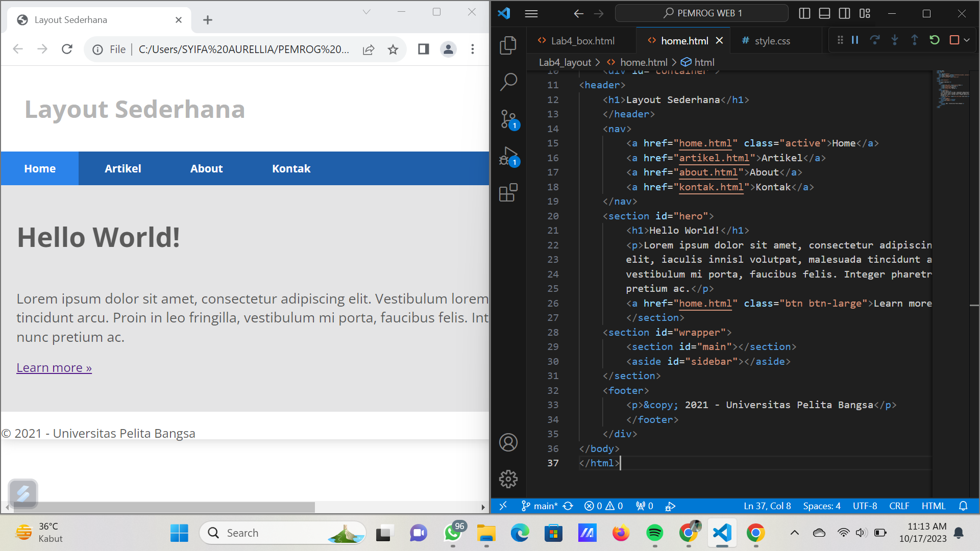Open the Source Control view in VS Code

pyautogui.click(x=509, y=118)
